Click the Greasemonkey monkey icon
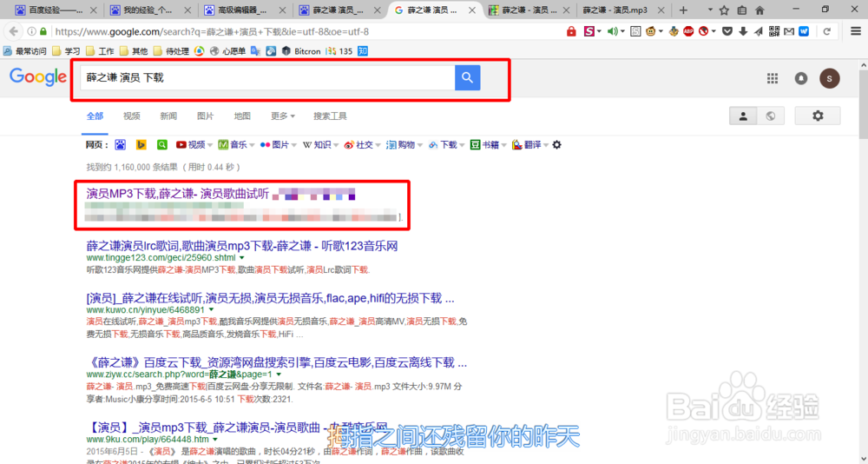Viewport: 868px width, 464px height. coord(651,31)
